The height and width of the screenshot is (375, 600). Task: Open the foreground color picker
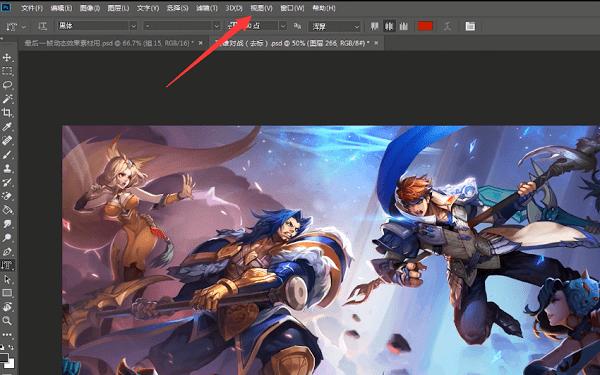(x=3, y=357)
